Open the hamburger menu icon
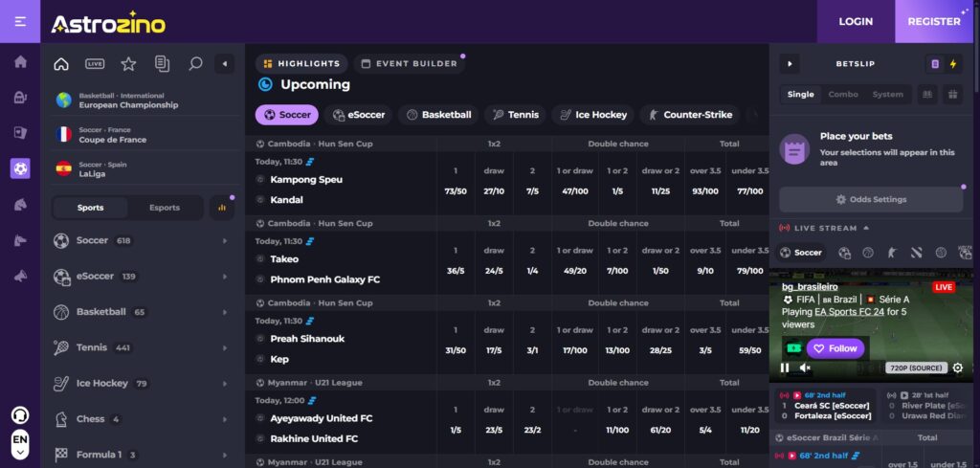The width and height of the screenshot is (980, 468). pyautogui.click(x=20, y=21)
